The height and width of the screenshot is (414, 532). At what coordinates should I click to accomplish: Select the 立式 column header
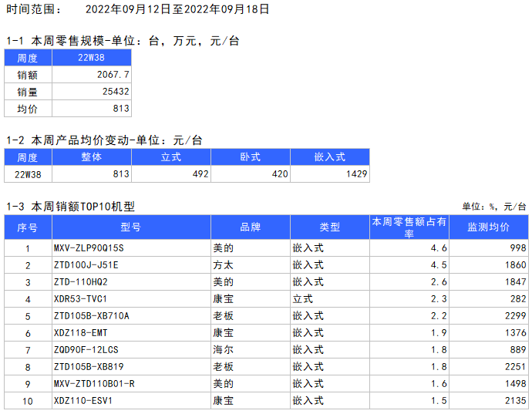[x=171, y=157]
